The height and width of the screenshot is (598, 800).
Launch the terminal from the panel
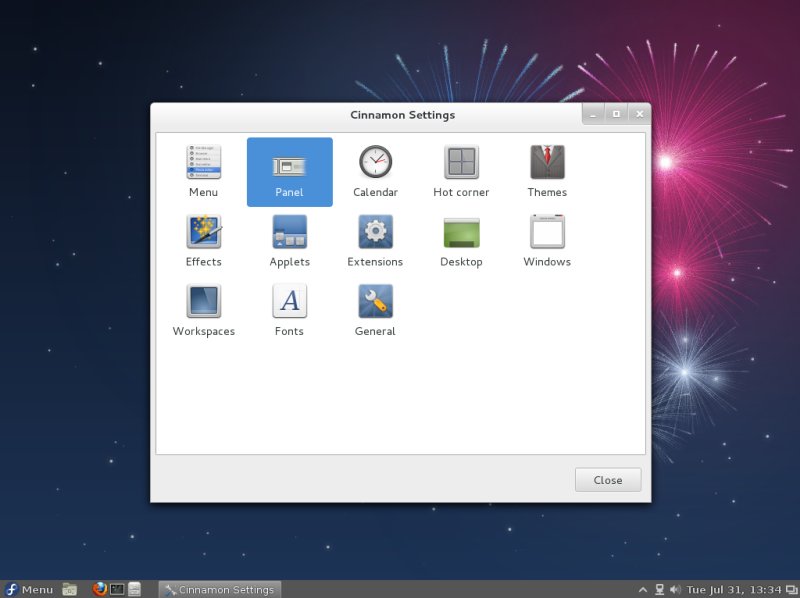click(117, 589)
